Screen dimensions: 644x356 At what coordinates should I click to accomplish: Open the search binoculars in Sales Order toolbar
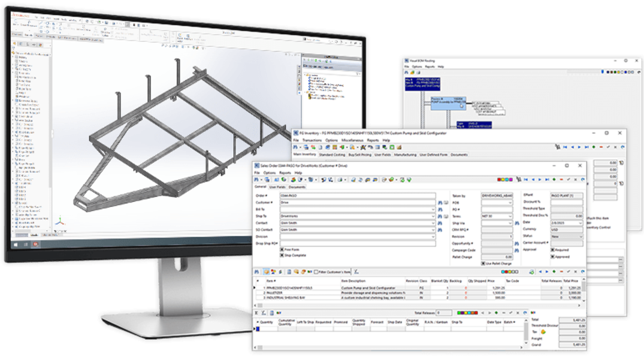(x=256, y=180)
